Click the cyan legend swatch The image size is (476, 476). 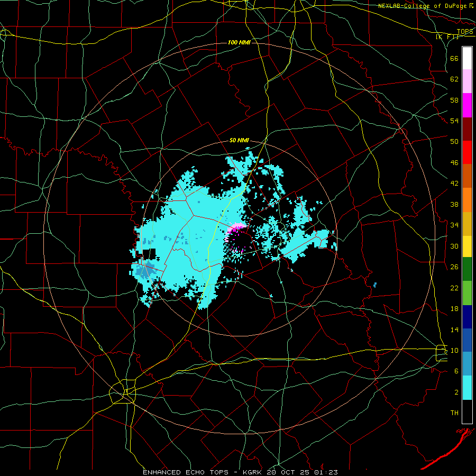click(x=467, y=388)
